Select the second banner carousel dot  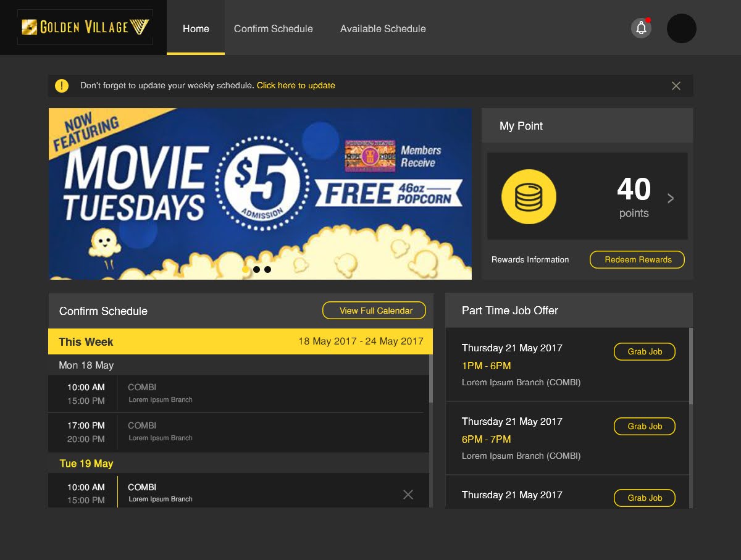pos(256,269)
